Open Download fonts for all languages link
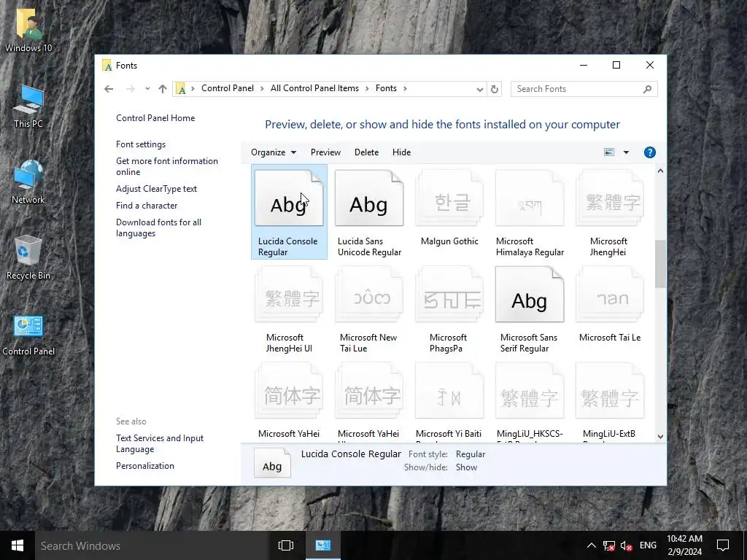Viewport: 747px width, 560px height. tap(158, 227)
